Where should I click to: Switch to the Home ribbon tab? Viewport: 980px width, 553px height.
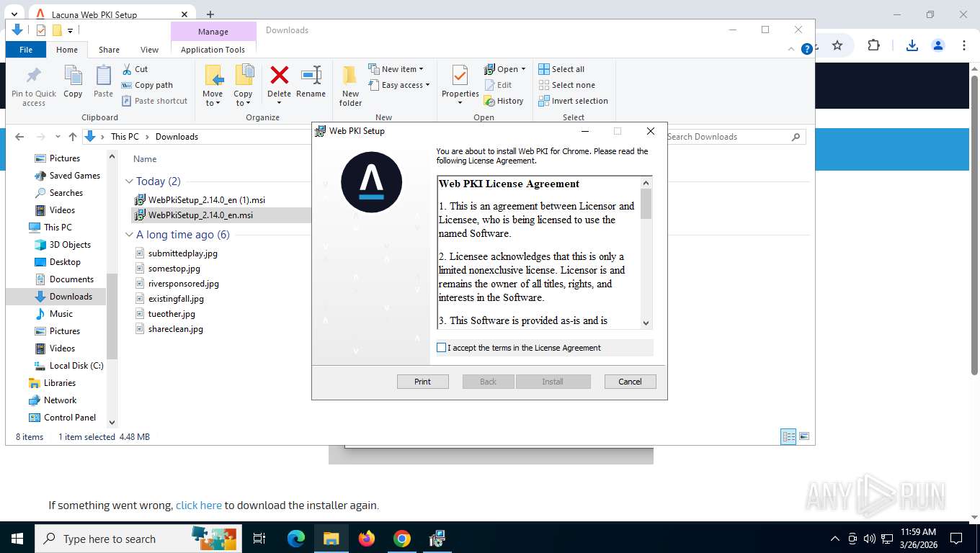pos(67,50)
